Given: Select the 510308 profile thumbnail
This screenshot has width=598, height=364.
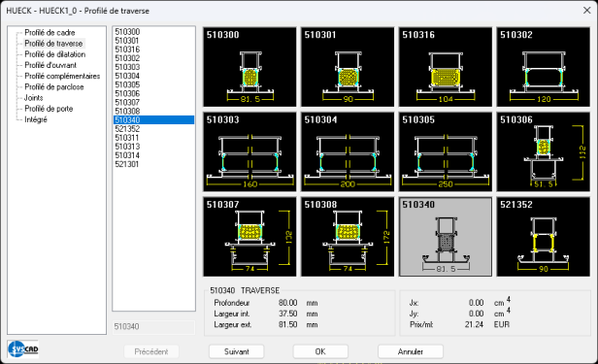Looking at the screenshot, I should tap(348, 237).
